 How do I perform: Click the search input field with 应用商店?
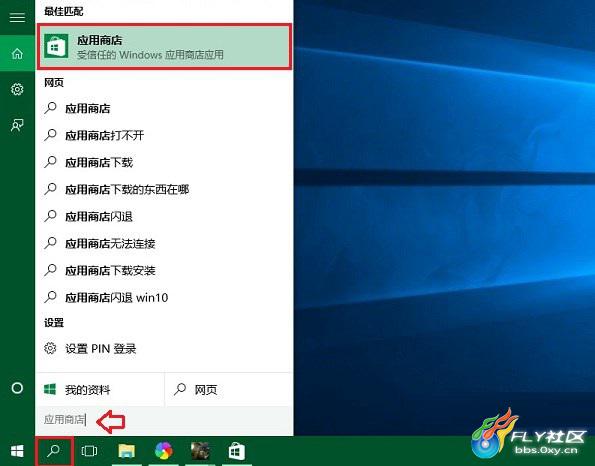point(164,420)
